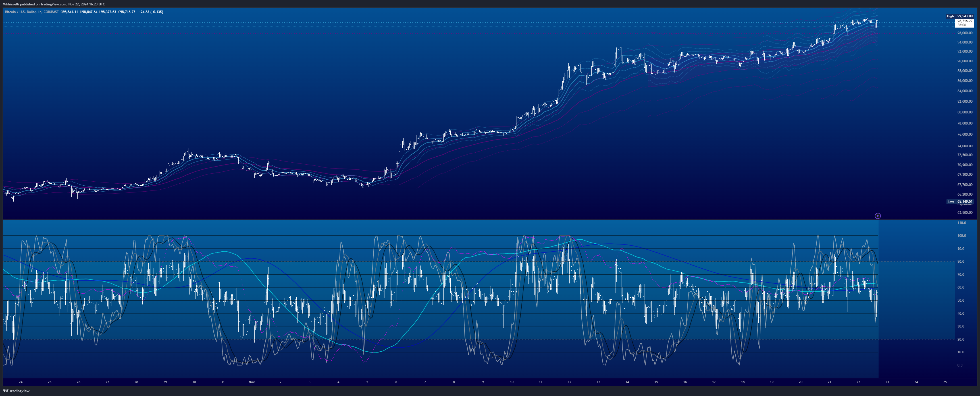Click date 22 on the time axis
Image resolution: width=980 pixels, height=396 pixels.
858,382
